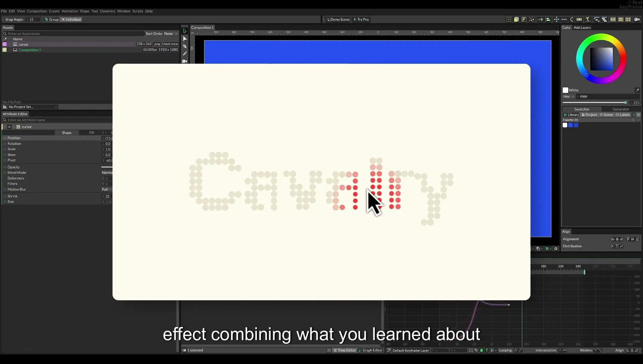Screen dimensions: 643x364
Task: Open the Default Keyframe Layer dropdown
Action: [x=409, y=350]
